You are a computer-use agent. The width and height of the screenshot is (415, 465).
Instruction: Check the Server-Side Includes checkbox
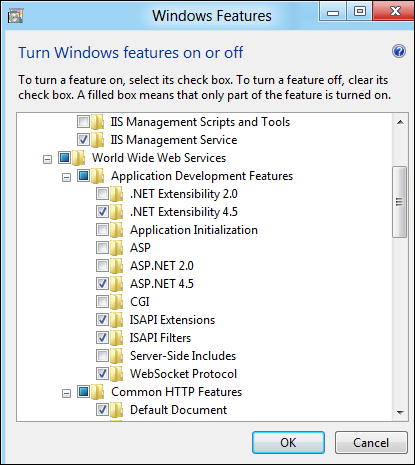pyautogui.click(x=102, y=356)
